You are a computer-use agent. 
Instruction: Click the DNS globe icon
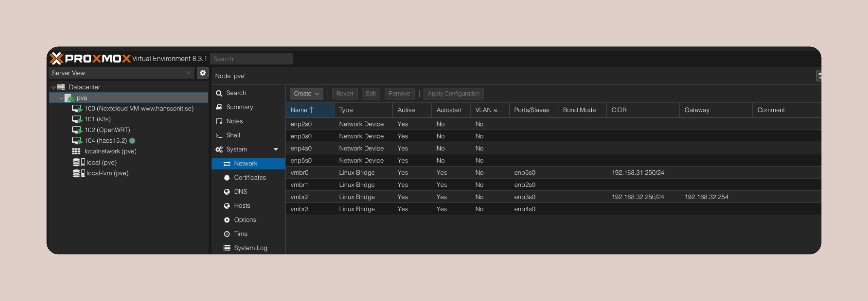tap(227, 191)
